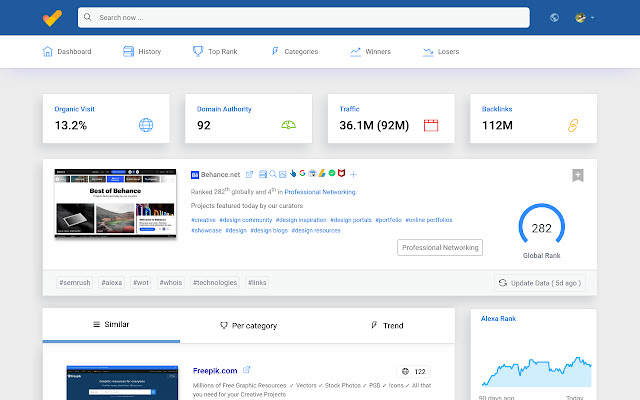Click the Update Data button
The image size is (640, 400).
[x=540, y=283]
